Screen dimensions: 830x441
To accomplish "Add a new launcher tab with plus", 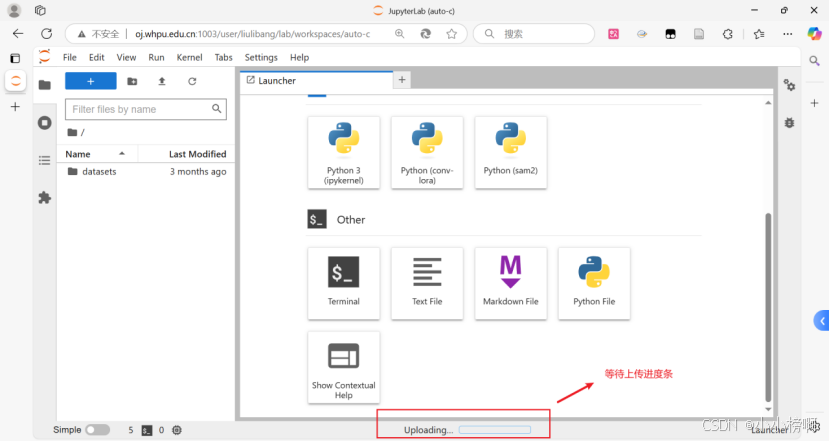I will [402, 80].
